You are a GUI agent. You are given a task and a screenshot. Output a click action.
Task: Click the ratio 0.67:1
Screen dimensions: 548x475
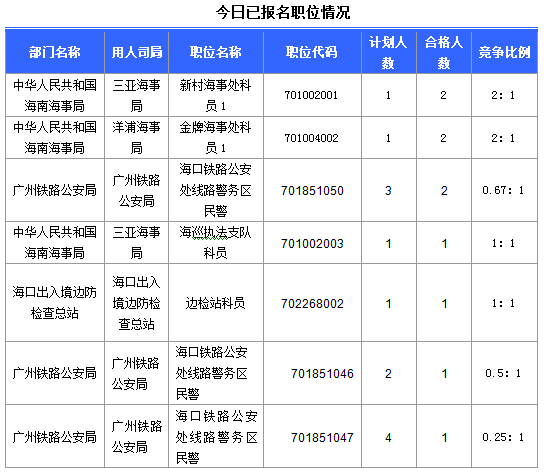point(503,190)
